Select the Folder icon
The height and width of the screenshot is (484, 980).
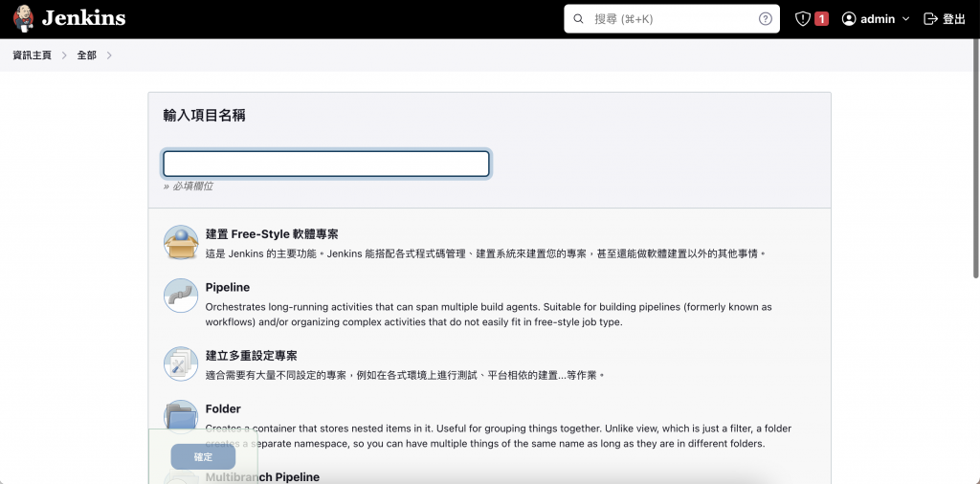181,414
